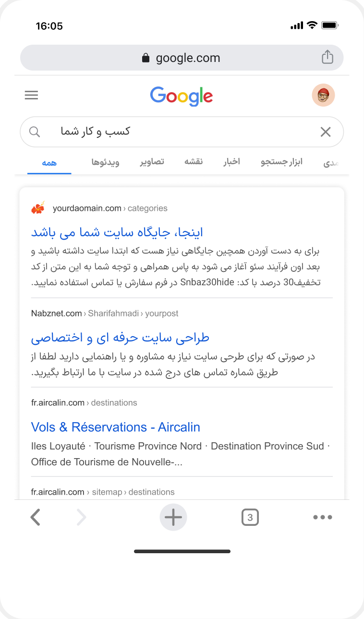Open result 'اینجا، جایگاه سایت شما می باشد'
Screen dimensions: 364x619
click(117, 232)
